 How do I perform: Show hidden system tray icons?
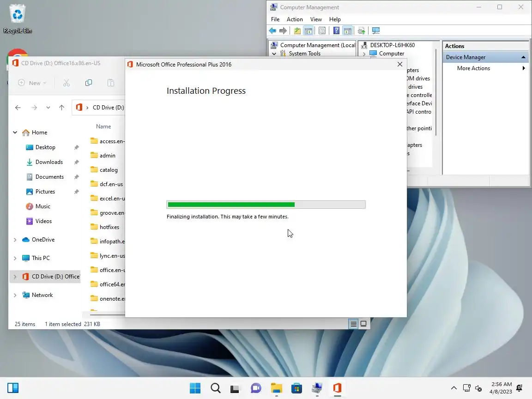click(x=453, y=388)
